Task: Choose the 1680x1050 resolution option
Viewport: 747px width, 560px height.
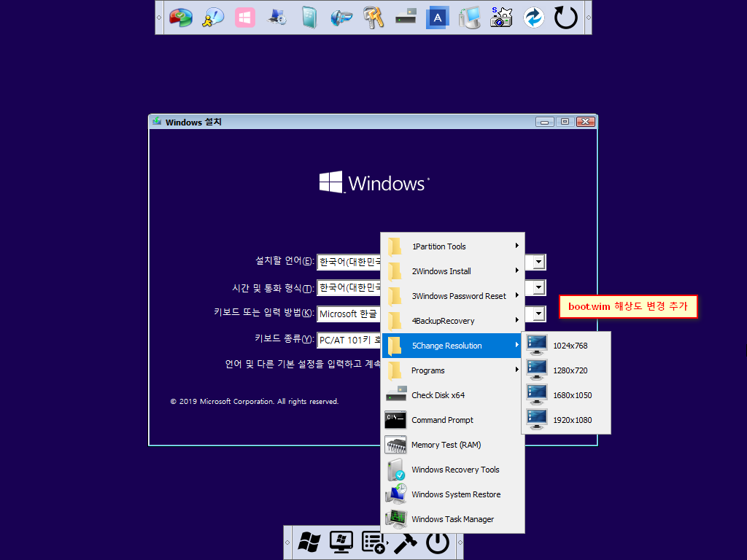Action: point(566,395)
